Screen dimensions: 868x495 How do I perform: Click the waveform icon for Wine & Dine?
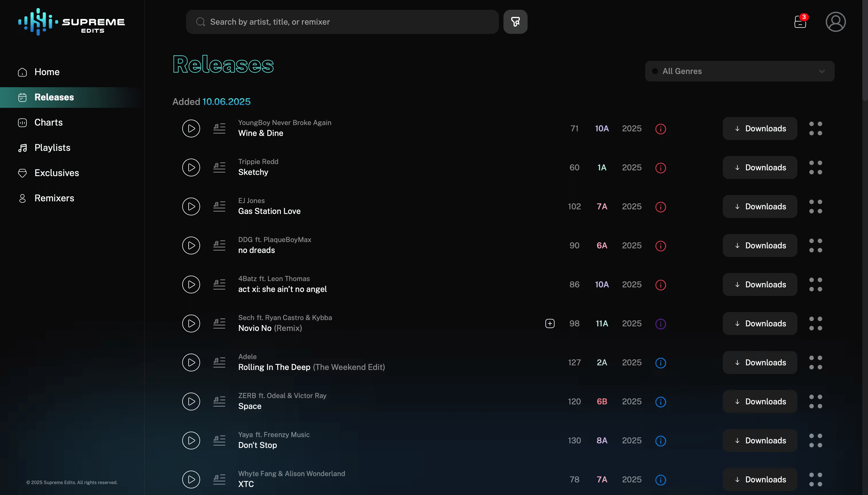click(219, 128)
